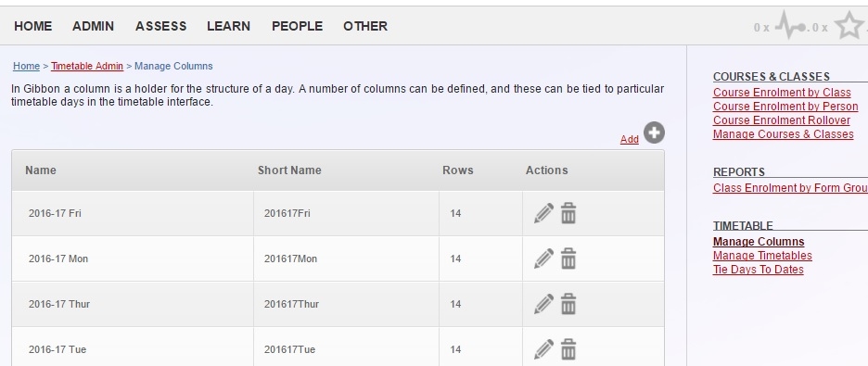Edit the 2016-17 Tue column
The width and height of the screenshot is (868, 366).
(x=543, y=349)
